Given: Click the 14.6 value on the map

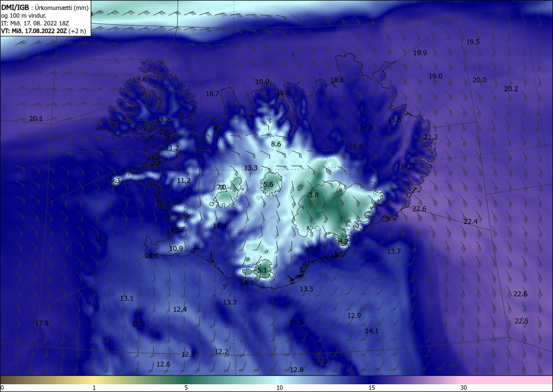Looking at the screenshot, I should (366, 128).
